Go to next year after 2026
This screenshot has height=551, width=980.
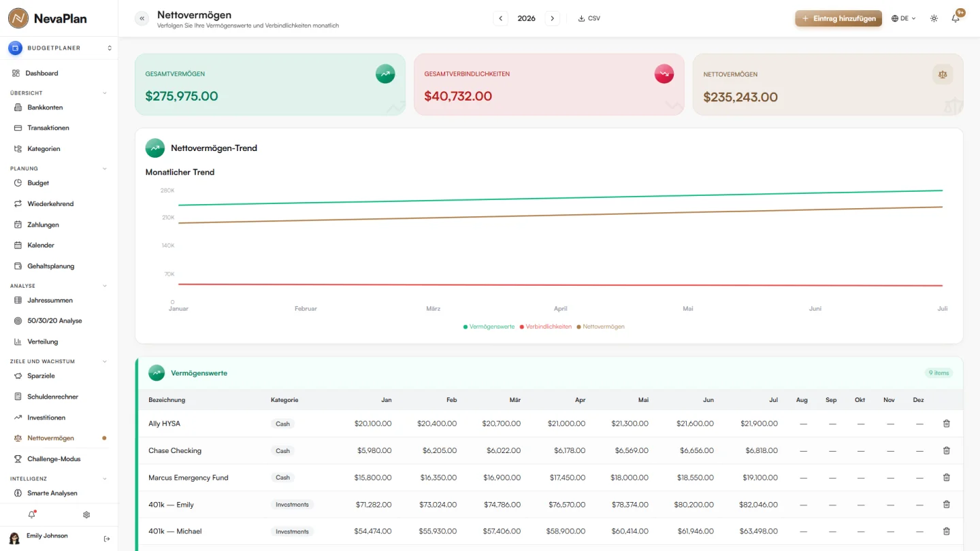553,18
